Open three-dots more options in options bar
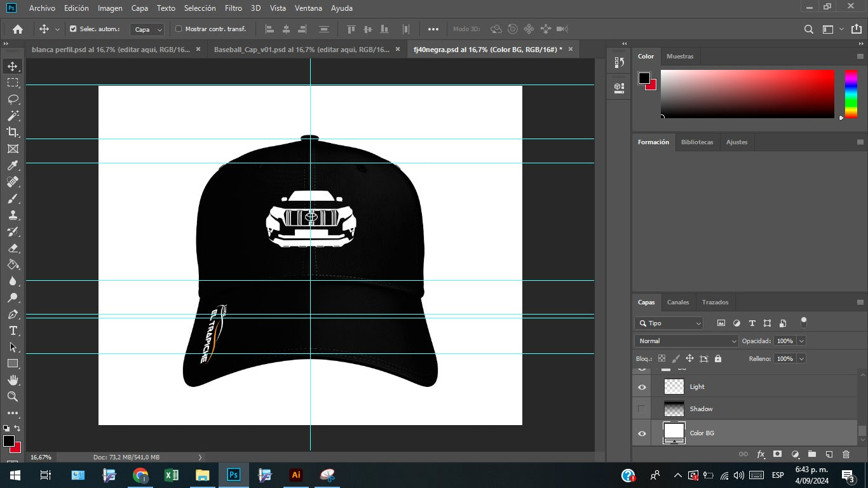Viewport: 868px width, 488px height. [433, 29]
